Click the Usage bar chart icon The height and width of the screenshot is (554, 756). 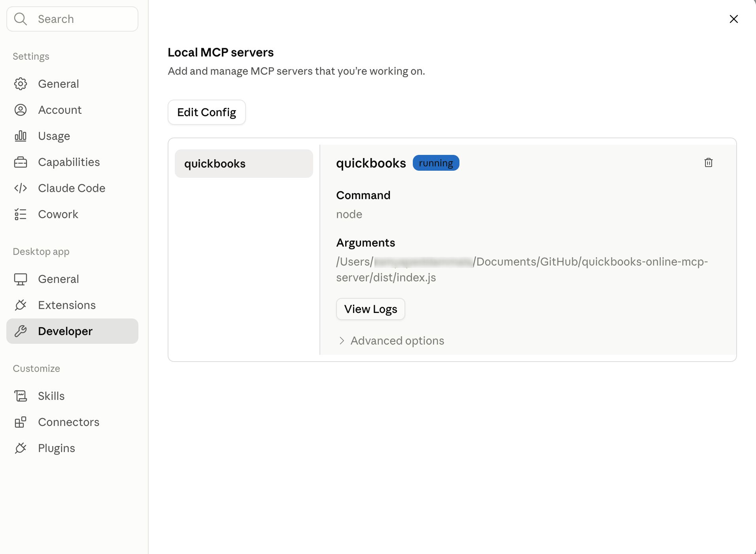click(x=21, y=136)
